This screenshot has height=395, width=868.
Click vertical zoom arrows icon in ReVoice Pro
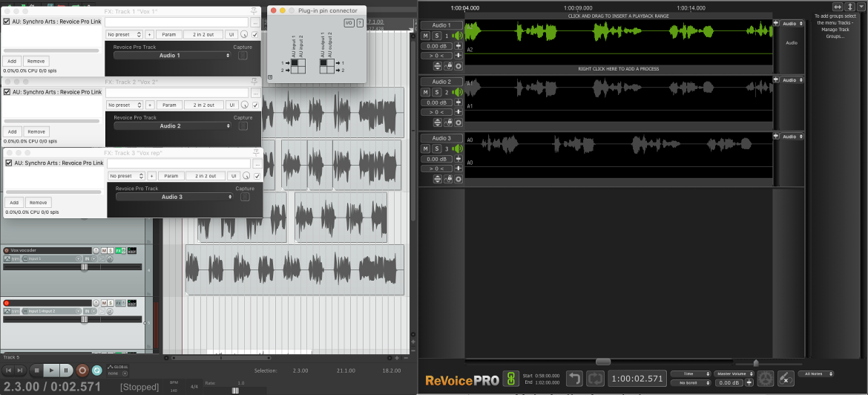point(850,7)
